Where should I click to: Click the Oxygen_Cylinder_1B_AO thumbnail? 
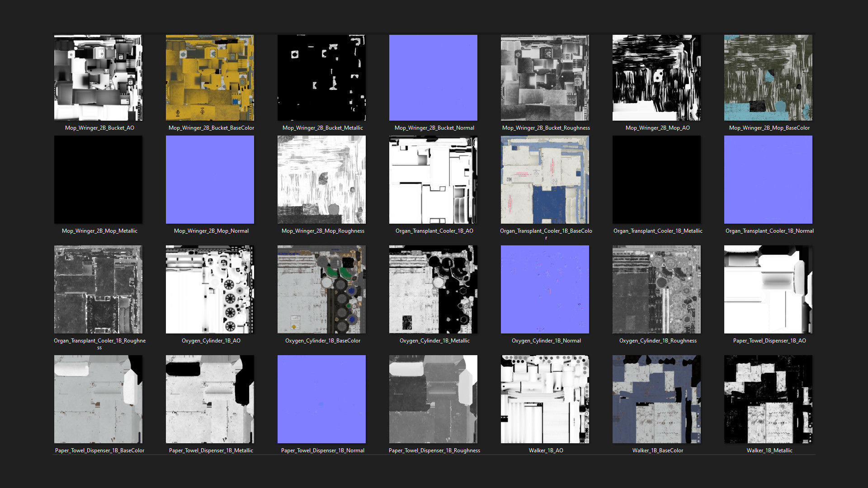pos(210,289)
